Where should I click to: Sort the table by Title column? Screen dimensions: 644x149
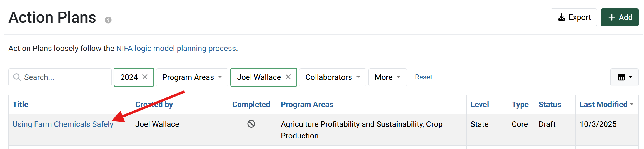tap(21, 105)
